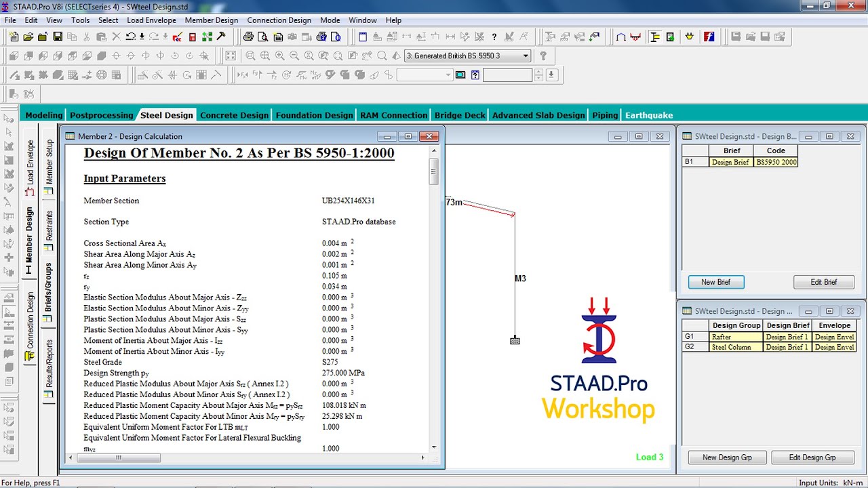Click the red bending moment diagram icon
Viewport: 868px width, 488px height.
(x=635, y=37)
